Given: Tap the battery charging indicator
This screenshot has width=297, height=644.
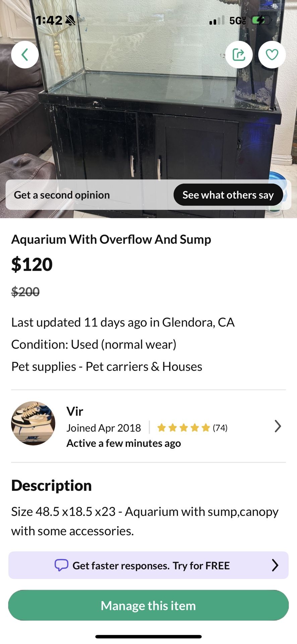Looking at the screenshot, I should tap(260, 20).
